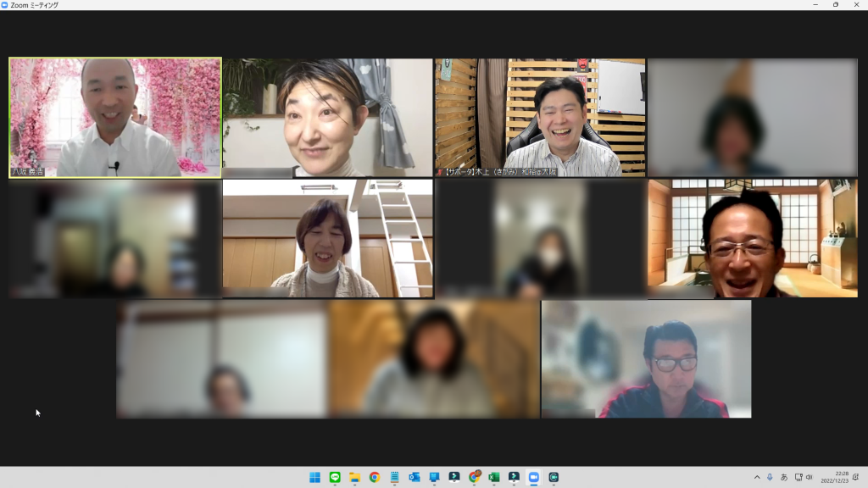Open the Notepad icon in the taskbar

pyautogui.click(x=394, y=477)
